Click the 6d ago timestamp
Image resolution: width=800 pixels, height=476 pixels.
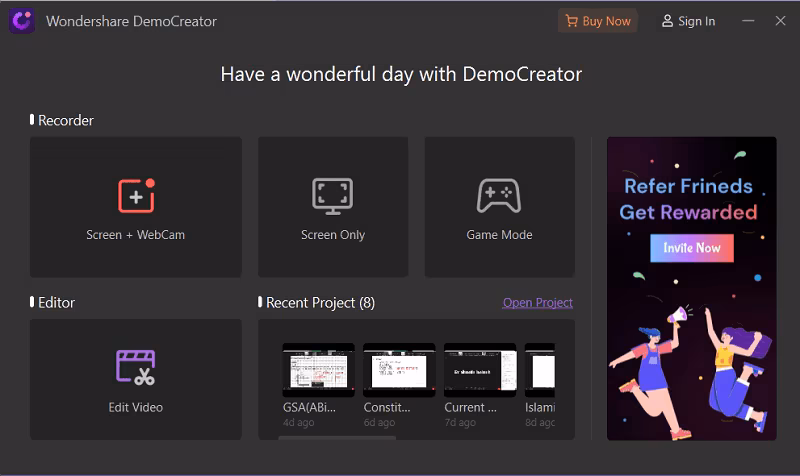click(379, 422)
